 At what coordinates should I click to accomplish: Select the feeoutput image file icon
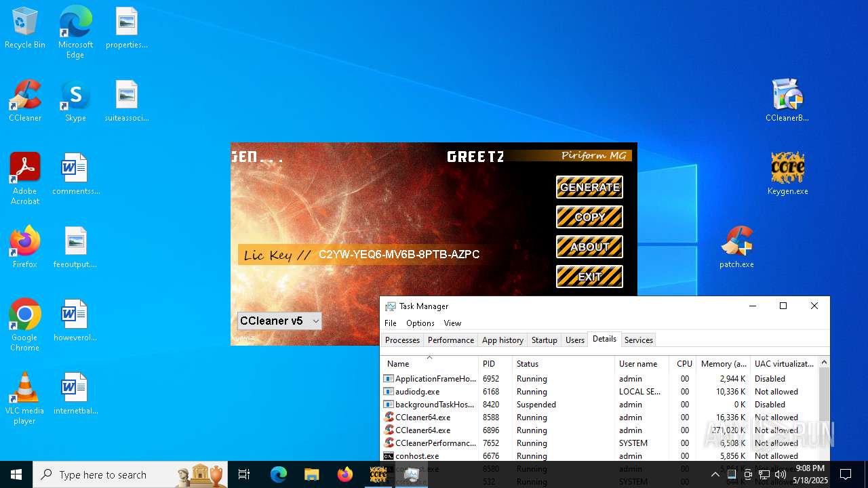tap(75, 248)
